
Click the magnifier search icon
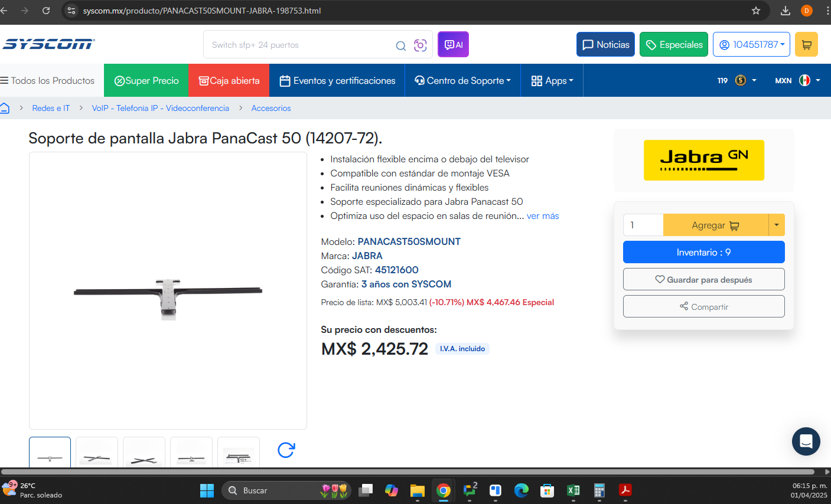pos(400,45)
